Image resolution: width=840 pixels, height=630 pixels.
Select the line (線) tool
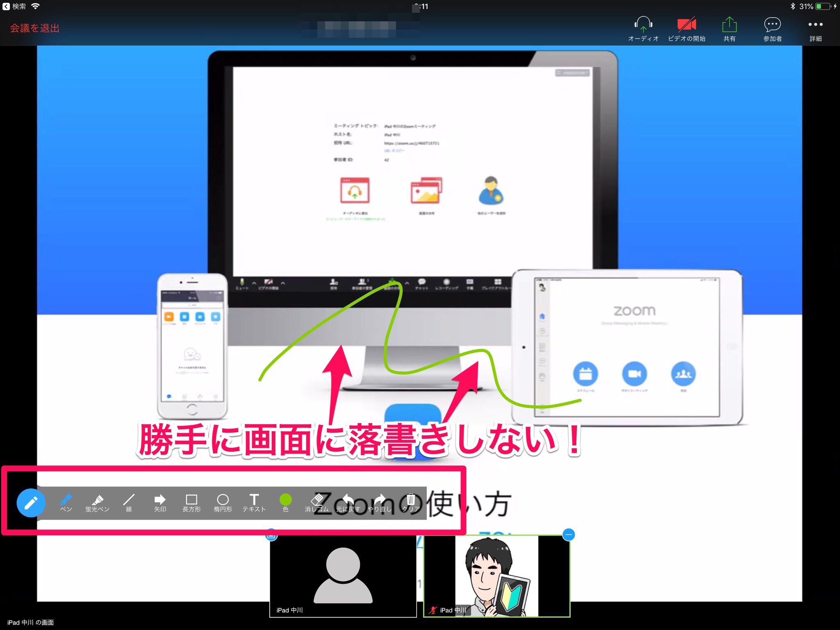point(129,503)
